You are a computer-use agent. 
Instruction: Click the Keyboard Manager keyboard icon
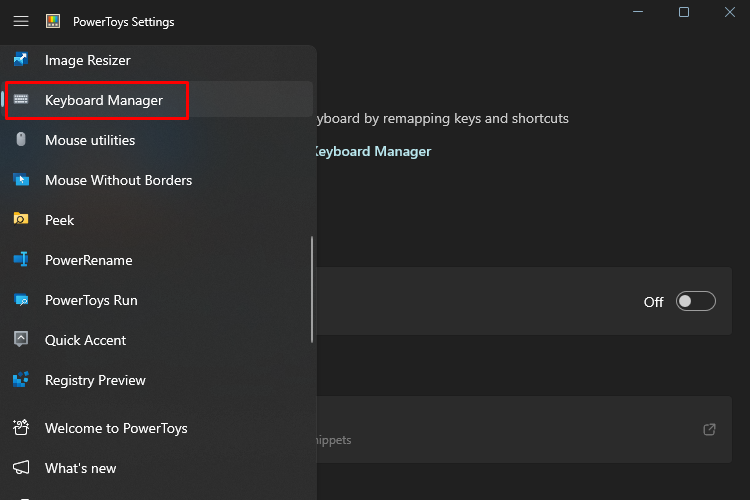point(21,100)
